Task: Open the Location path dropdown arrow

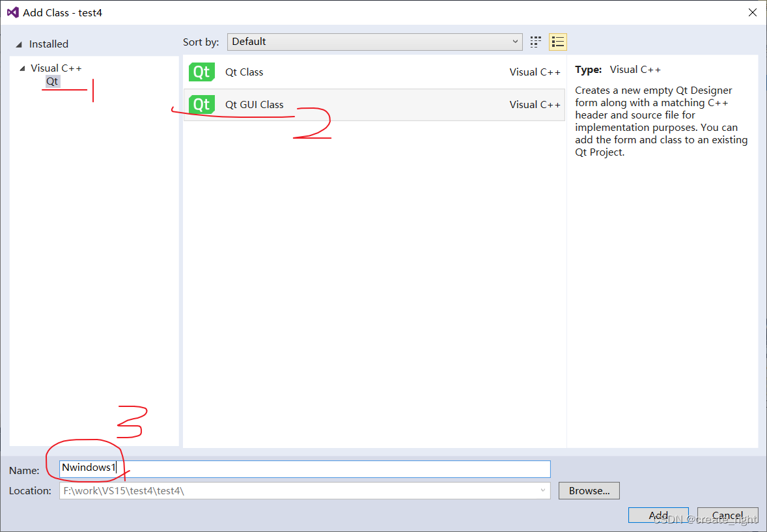Action: coord(542,490)
